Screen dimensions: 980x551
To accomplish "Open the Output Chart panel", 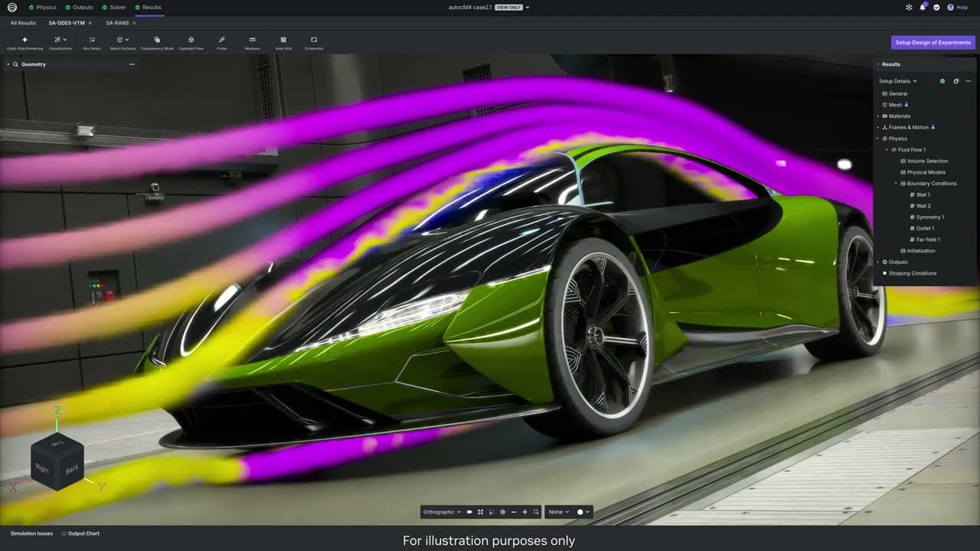I will [80, 533].
